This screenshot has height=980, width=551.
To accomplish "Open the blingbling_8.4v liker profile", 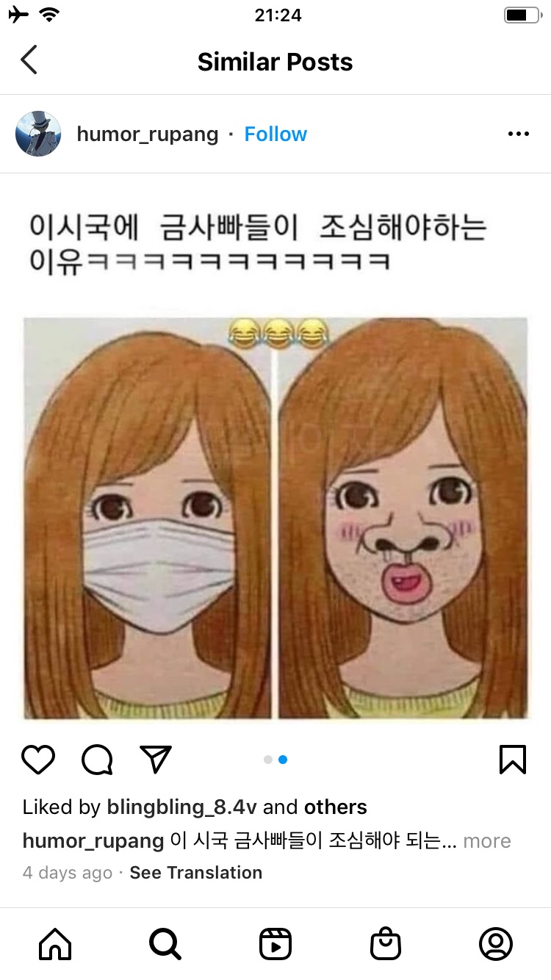I will (182, 807).
